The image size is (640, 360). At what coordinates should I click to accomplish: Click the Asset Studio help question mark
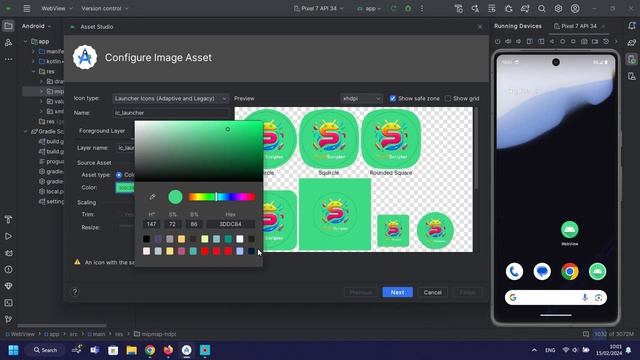pos(75,292)
